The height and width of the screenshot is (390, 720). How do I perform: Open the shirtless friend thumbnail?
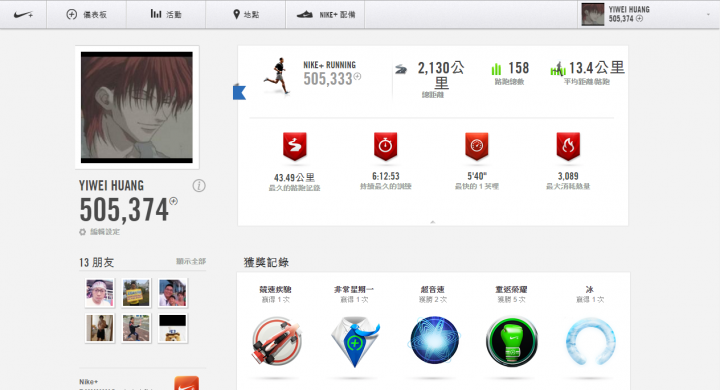click(x=100, y=328)
